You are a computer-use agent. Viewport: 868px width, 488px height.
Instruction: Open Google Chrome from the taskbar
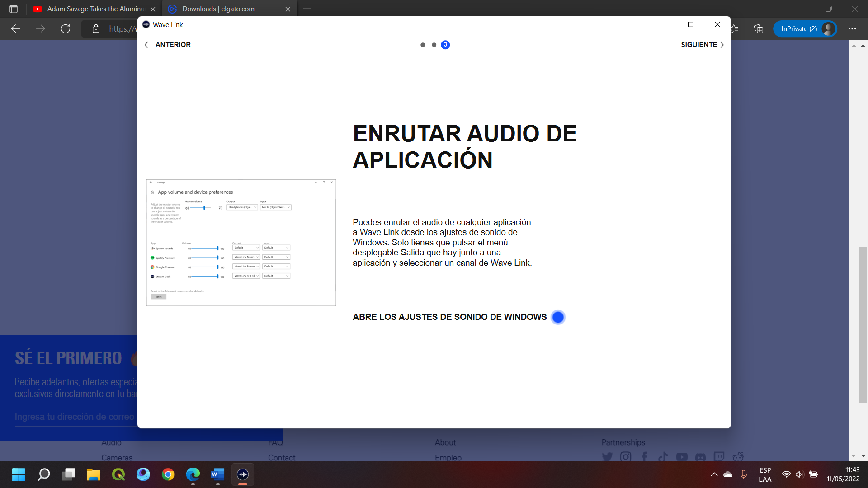[x=168, y=474]
